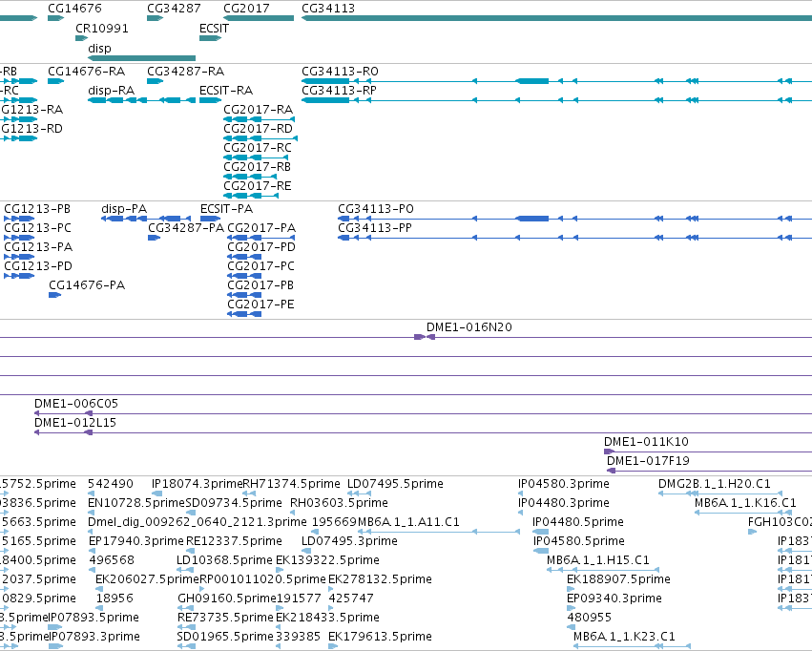Select the DME1-011K10 BAC label
This screenshot has width=812, height=651.
[646, 442]
